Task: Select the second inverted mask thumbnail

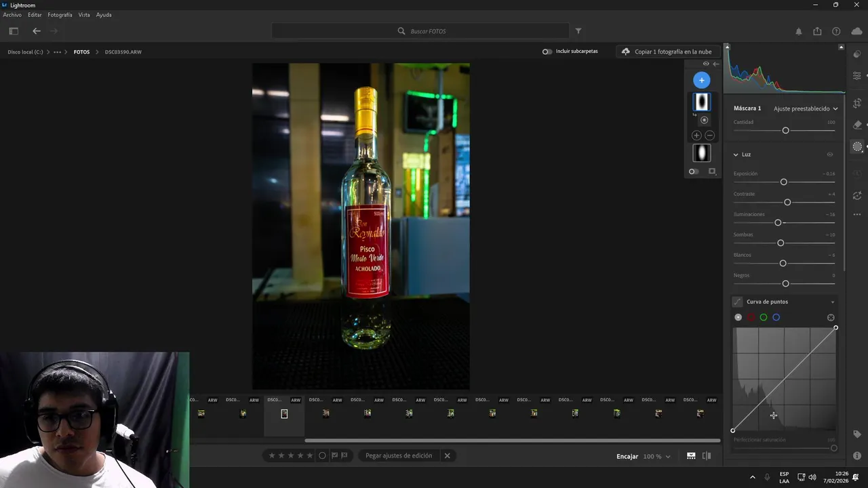Action: point(701,153)
